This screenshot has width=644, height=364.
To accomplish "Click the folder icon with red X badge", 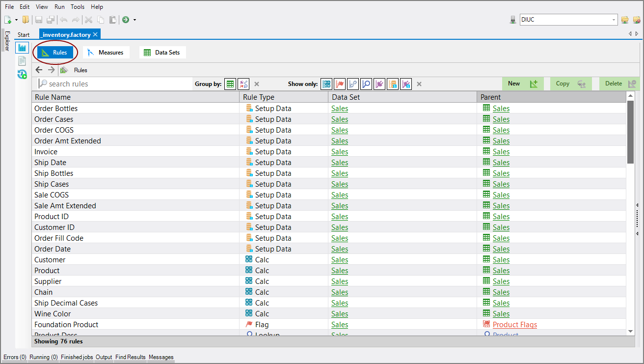I will coord(637,20).
